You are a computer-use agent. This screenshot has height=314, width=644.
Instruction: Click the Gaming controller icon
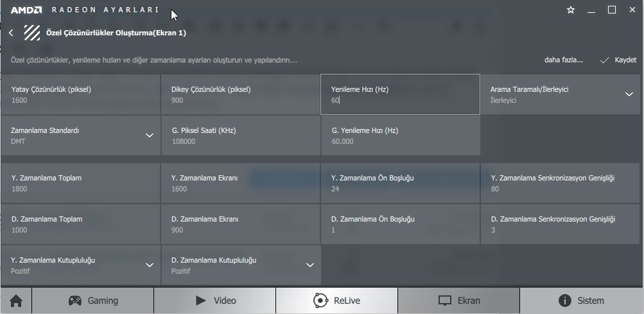pos(75,301)
